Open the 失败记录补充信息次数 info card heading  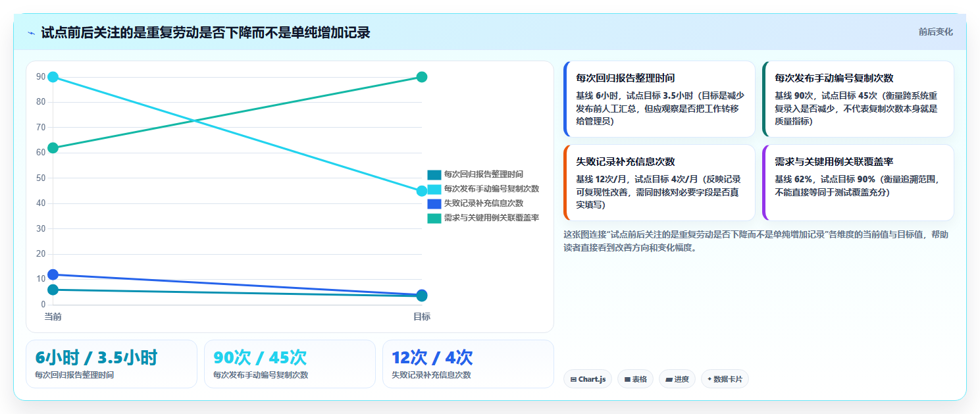tap(625, 161)
